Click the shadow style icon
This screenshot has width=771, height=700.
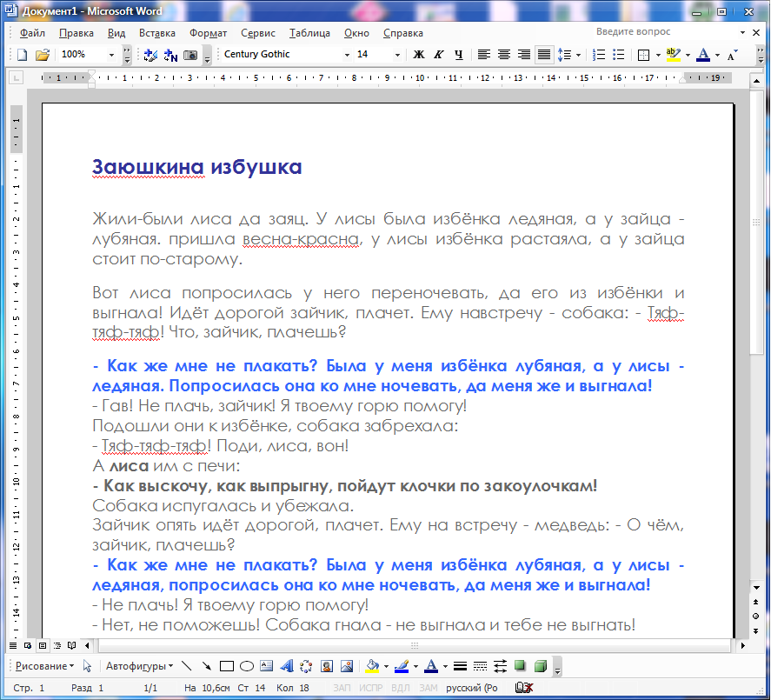520,666
